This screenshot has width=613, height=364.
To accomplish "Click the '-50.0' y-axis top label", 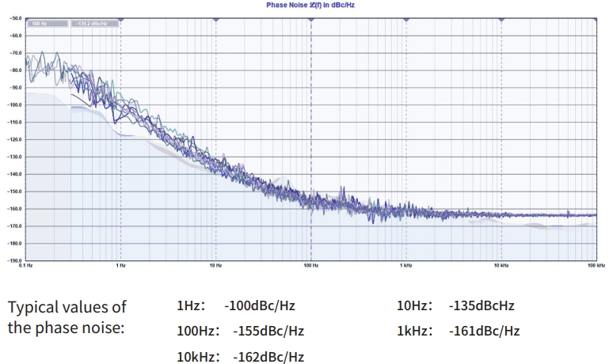I will click(17, 18).
